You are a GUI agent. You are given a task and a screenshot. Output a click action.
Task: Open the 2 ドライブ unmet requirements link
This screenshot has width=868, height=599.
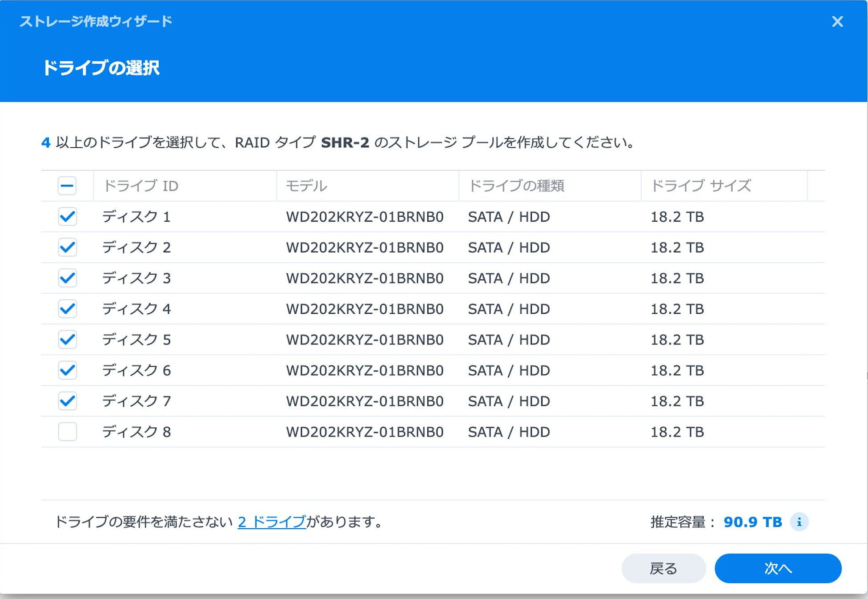(272, 522)
